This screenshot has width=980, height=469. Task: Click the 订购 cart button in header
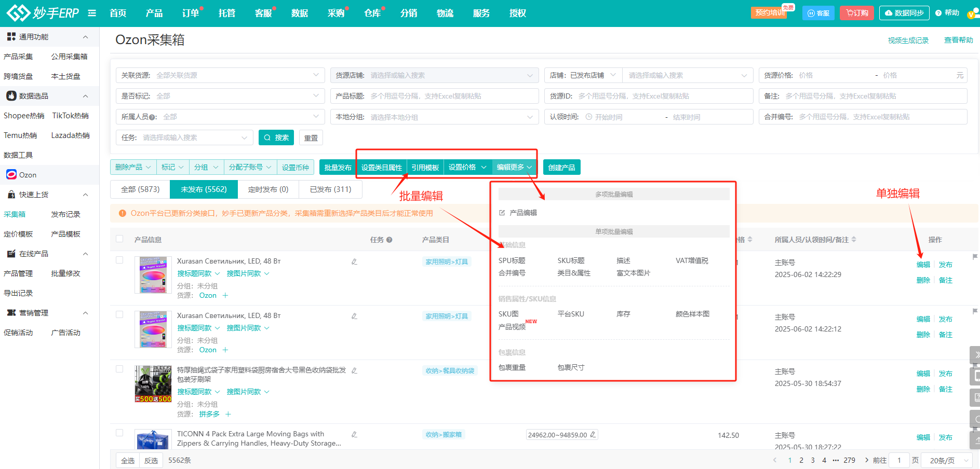pos(857,13)
